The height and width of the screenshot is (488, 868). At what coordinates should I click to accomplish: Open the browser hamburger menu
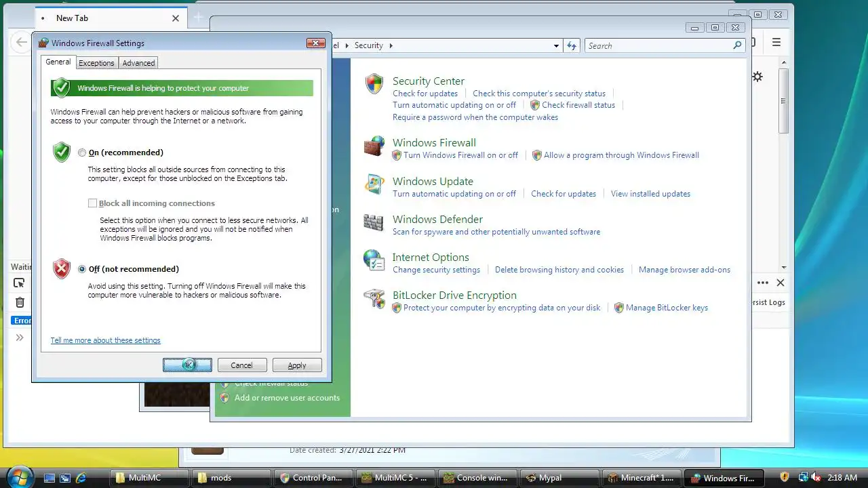pyautogui.click(x=776, y=42)
